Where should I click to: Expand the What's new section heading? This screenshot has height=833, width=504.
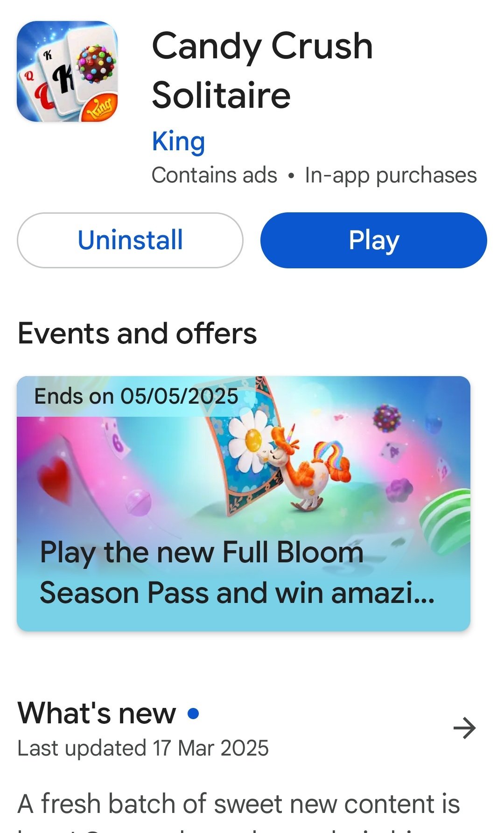tap(97, 714)
